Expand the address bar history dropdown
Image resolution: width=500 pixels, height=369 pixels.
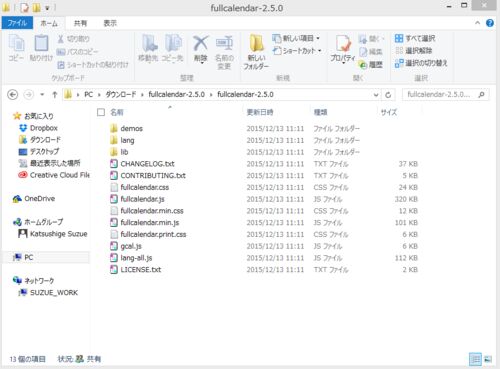point(376,95)
